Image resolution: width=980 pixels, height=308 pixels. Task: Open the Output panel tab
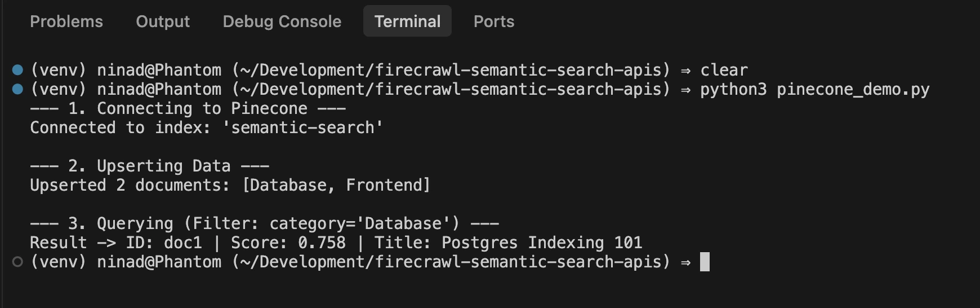coord(163,21)
